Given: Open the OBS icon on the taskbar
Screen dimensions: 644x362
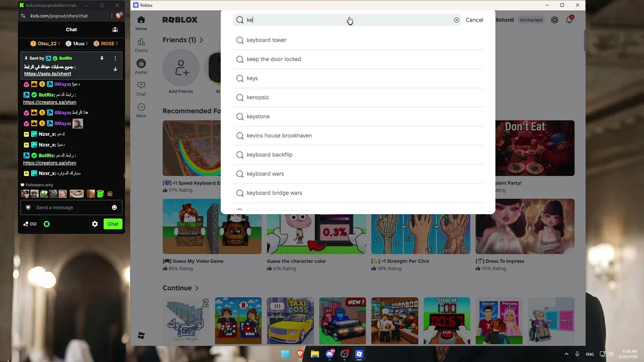Looking at the screenshot, I should [x=345, y=354].
